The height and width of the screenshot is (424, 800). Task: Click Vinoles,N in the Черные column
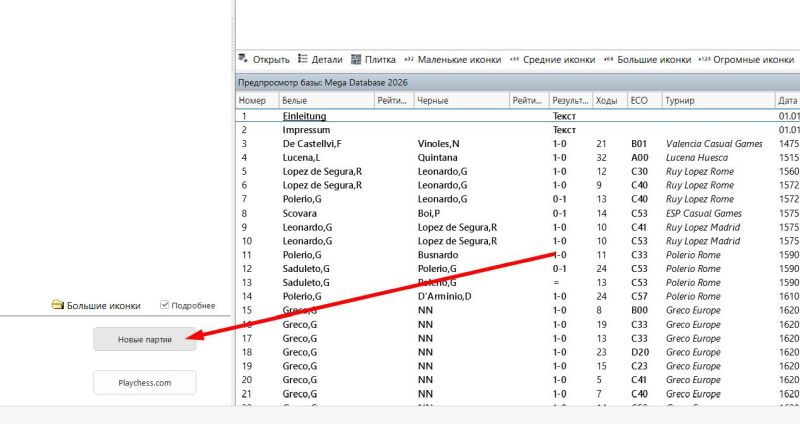(x=438, y=144)
